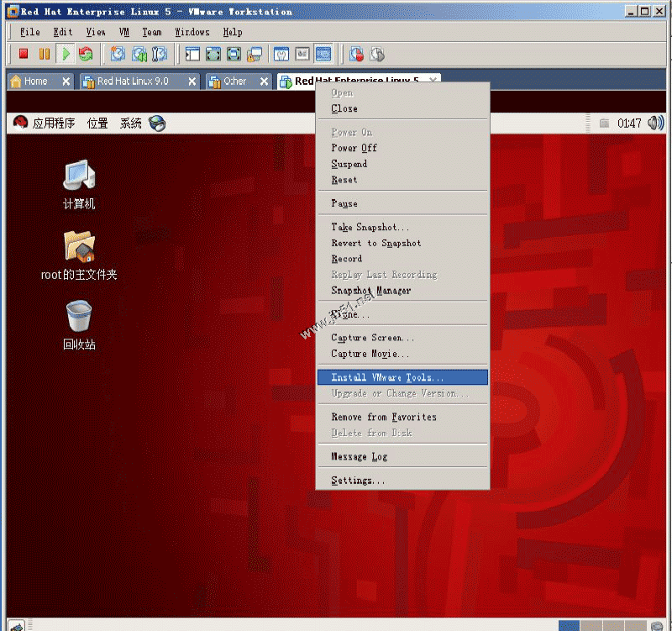672x631 pixels.
Task: Open Snapshot Manager from context menu
Action: pyautogui.click(x=402, y=290)
